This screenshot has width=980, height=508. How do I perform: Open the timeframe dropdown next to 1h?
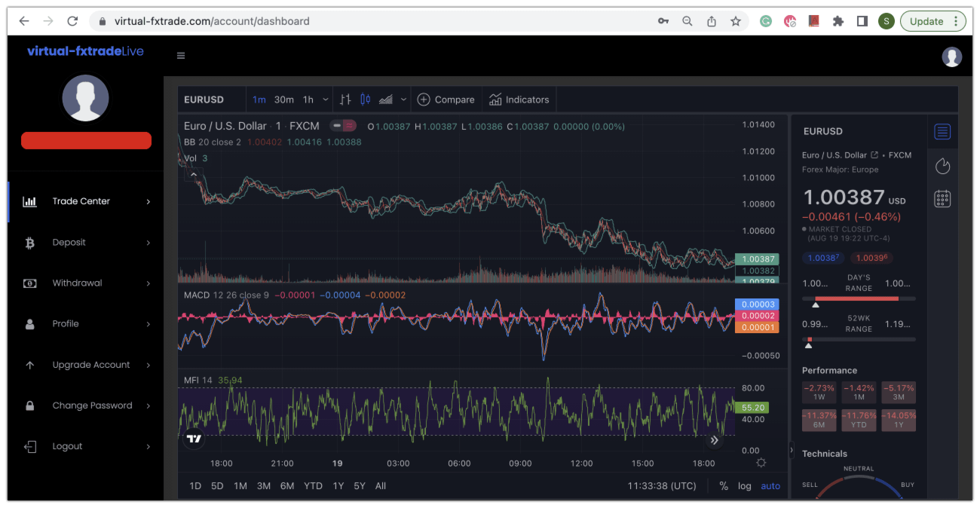324,99
